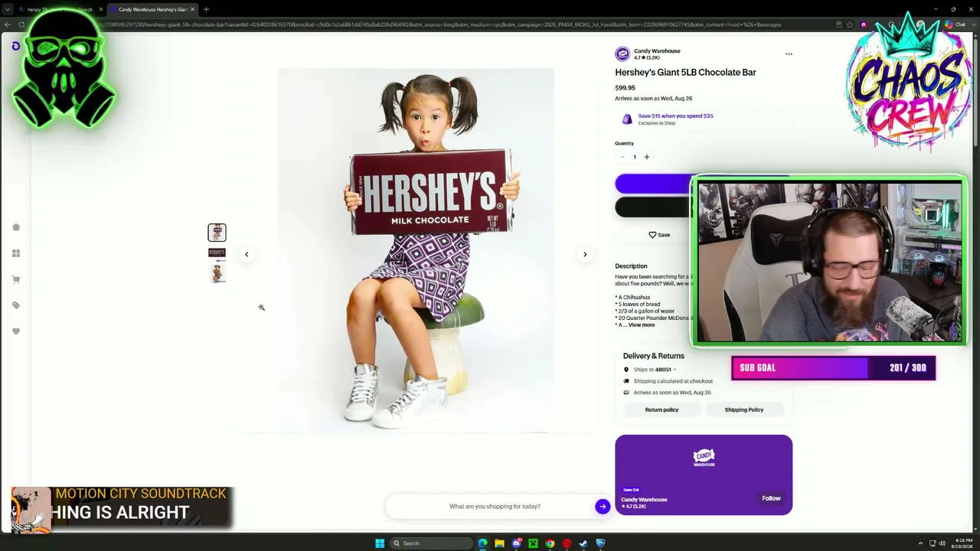Save the product with the heart button
Image resolution: width=980 pixels, height=551 pixels.
[659, 235]
